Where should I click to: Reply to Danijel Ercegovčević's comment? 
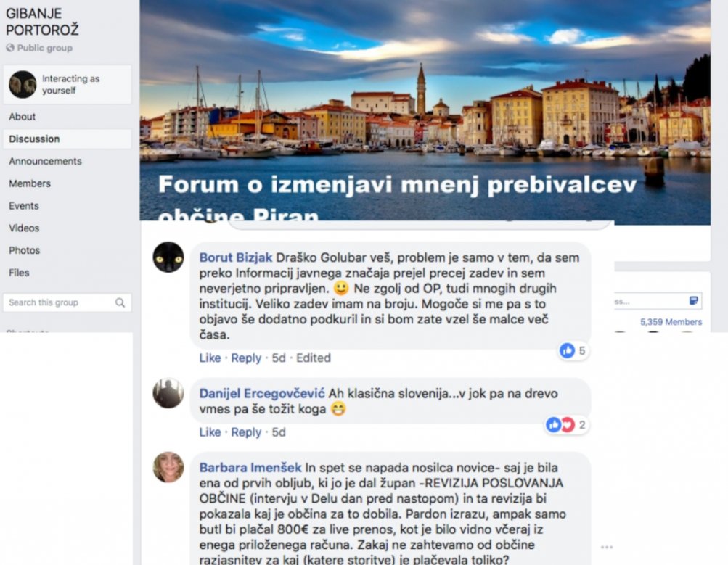click(246, 432)
